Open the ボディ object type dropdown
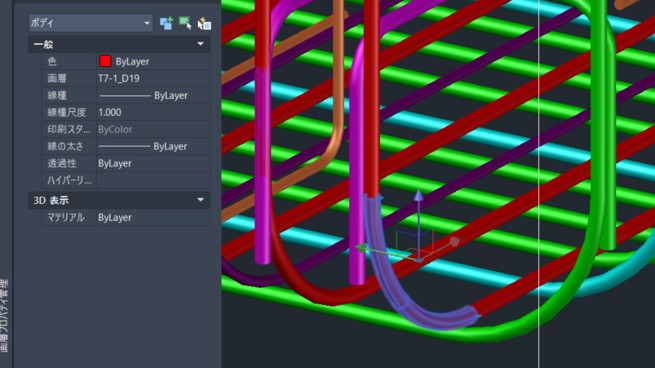The width and height of the screenshot is (655, 368). coord(90,23)
